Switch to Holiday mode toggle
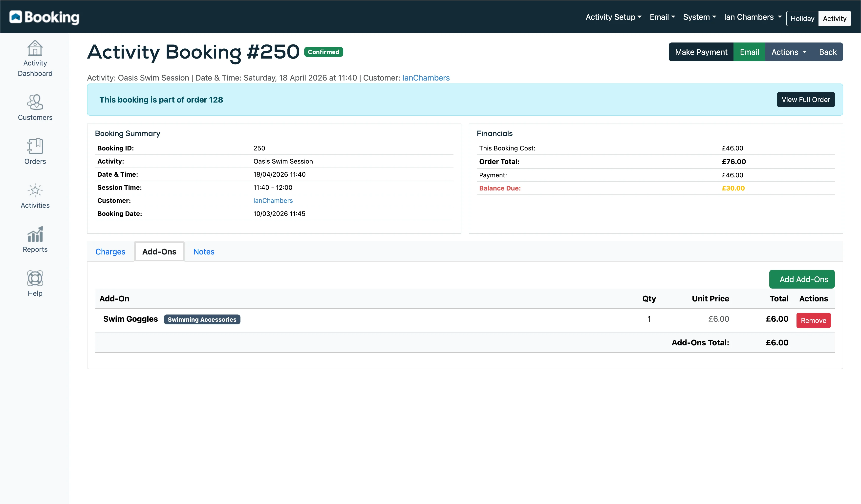The image size is (861, 504). click(x=802, y=19)
